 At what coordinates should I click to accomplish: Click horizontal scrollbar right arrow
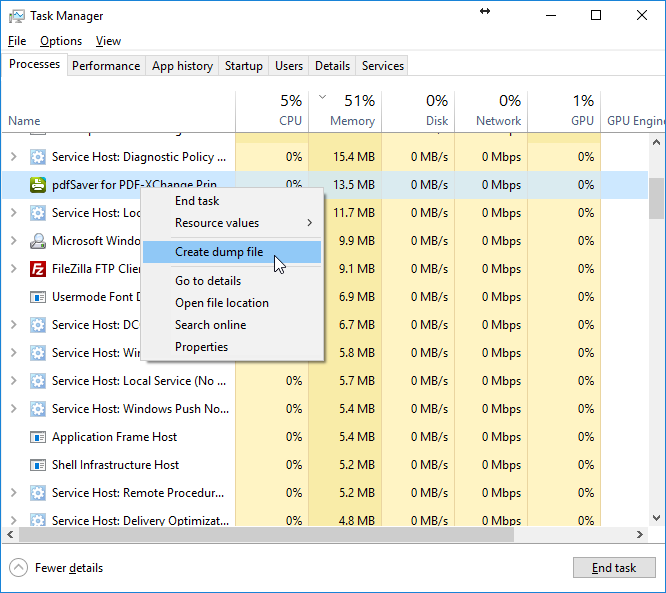click(x=640, y=534)
